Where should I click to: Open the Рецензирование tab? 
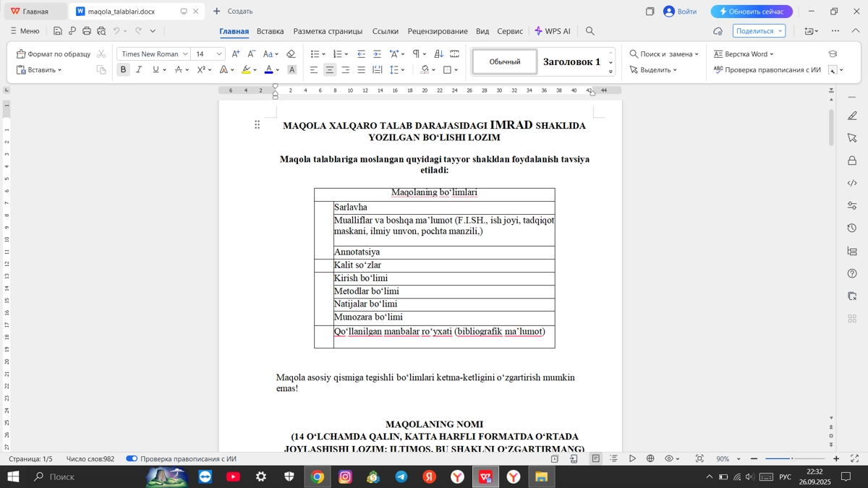coord(437,31)
